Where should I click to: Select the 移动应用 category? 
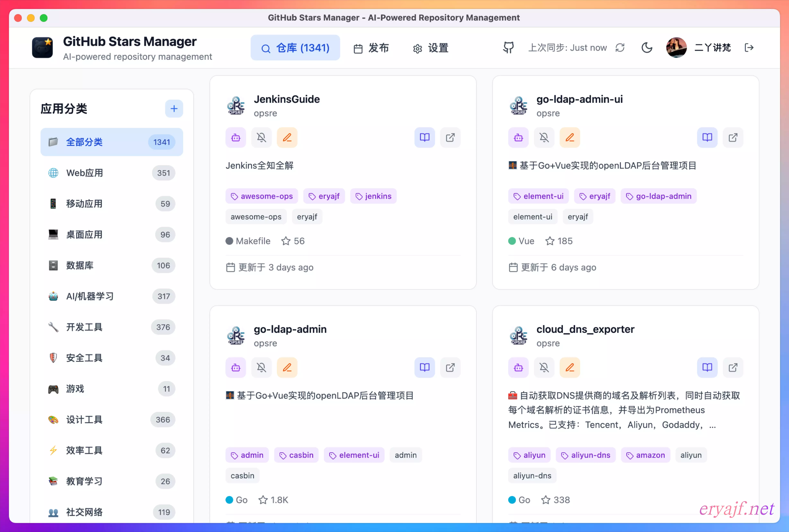pyautogui.click(x=112, y=204)
